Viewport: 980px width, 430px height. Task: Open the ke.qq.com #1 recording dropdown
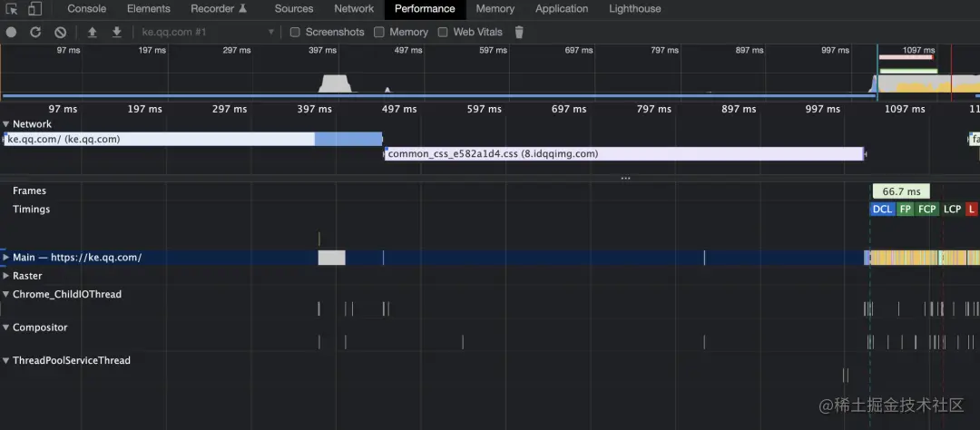coord(208,32)
